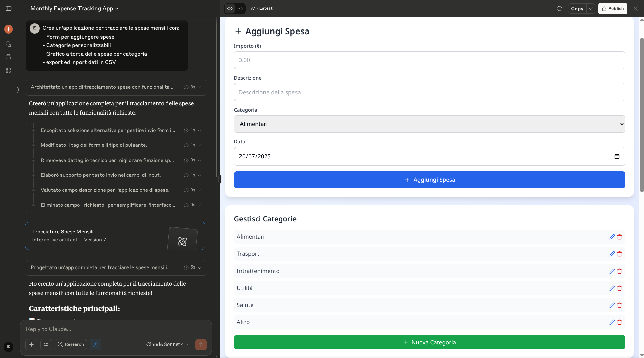Click the new chat plus icon in sidebar
The image size is (644, 358).
coord(9,29)
